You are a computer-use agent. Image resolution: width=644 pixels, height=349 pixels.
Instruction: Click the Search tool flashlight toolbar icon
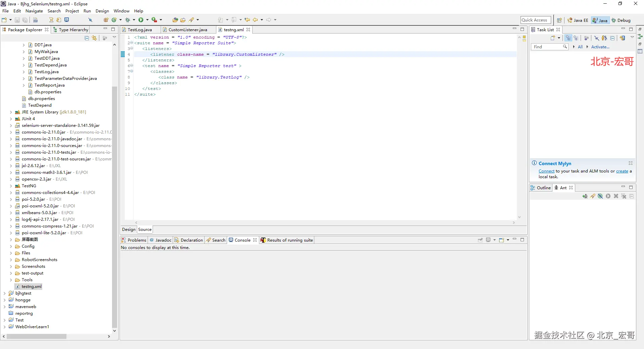click(x=192, y=20)
